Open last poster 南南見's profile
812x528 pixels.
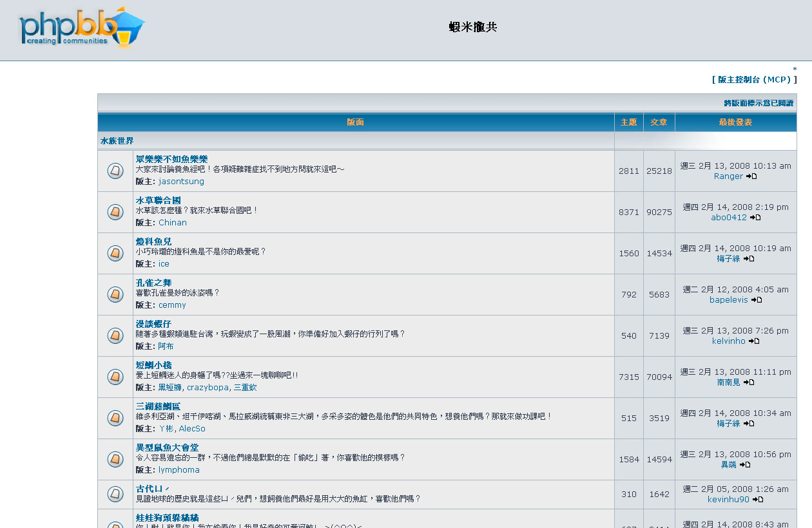click(x=729, y=382)
